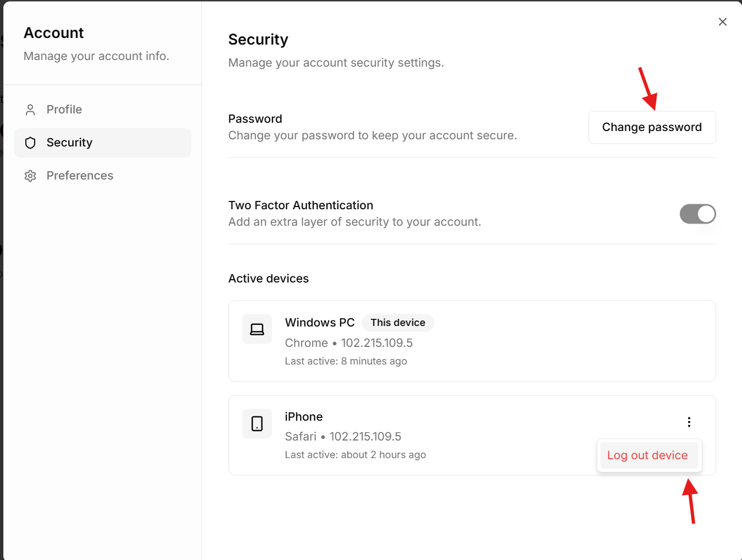Click the Windows PC laptop icon
Screen dimensions: 742x560
coord(257,329)
